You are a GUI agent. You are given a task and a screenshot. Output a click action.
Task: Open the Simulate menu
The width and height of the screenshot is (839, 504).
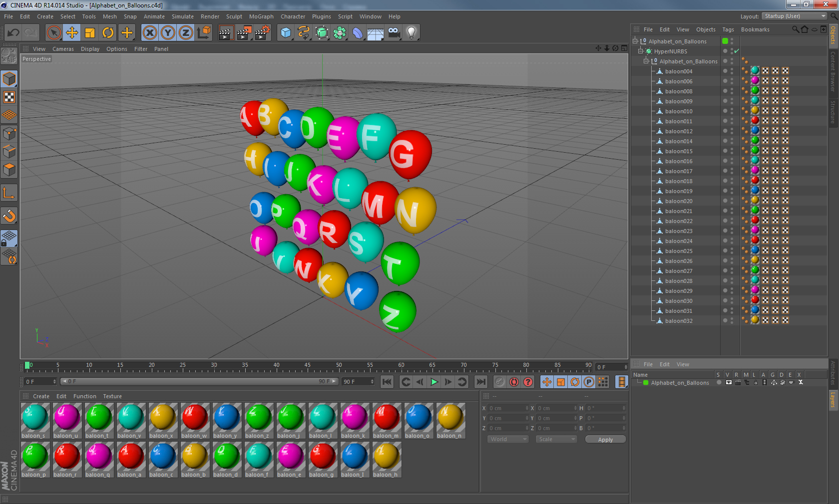(182, 16)
